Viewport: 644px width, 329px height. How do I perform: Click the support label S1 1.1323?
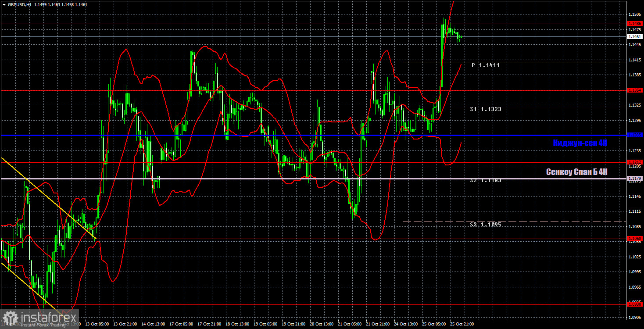486,109
